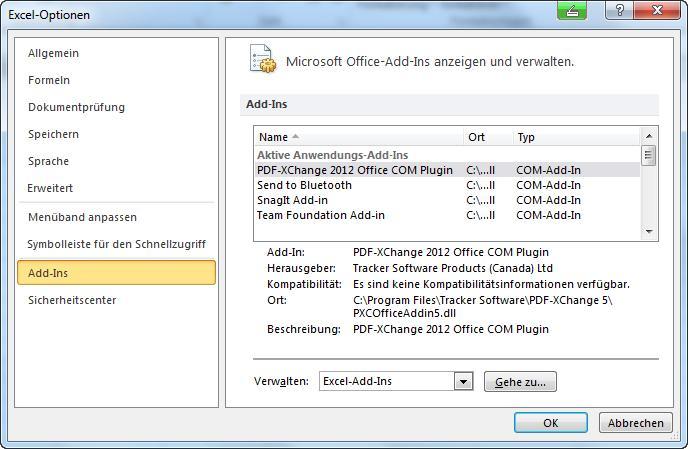Click the add-ins list scrollbar thumb

[x=649, y=156]
